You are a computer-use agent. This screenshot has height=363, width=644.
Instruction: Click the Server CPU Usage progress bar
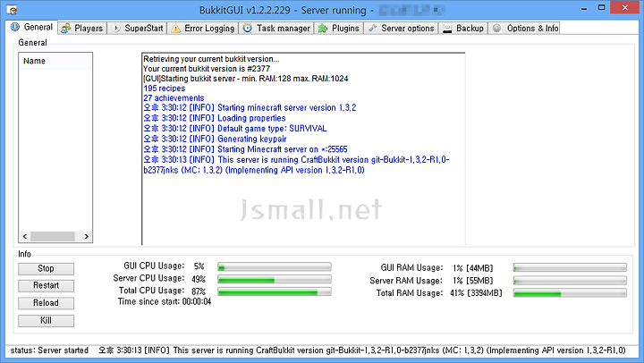coord(275,280)
